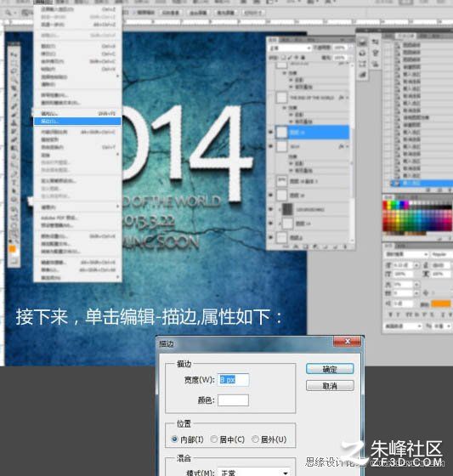Image resolution: width=453 pixels, height=476 pixels.
Task: Click the lock all padlock icon in the Layers panel
Action: (x=303, y=58)
